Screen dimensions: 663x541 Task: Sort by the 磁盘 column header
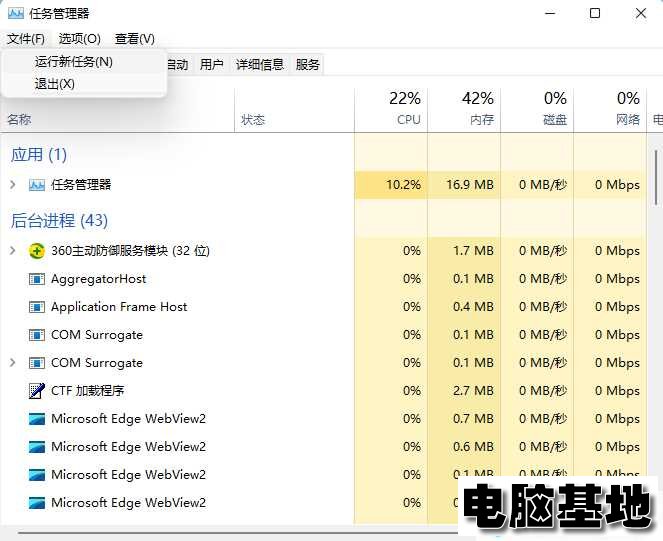[x=537, y=110]
